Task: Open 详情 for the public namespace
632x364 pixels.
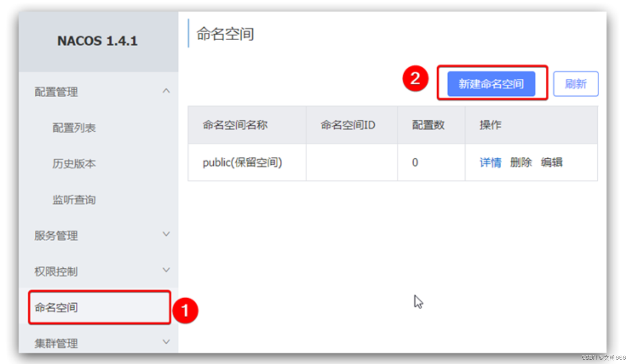Action: 490,162
